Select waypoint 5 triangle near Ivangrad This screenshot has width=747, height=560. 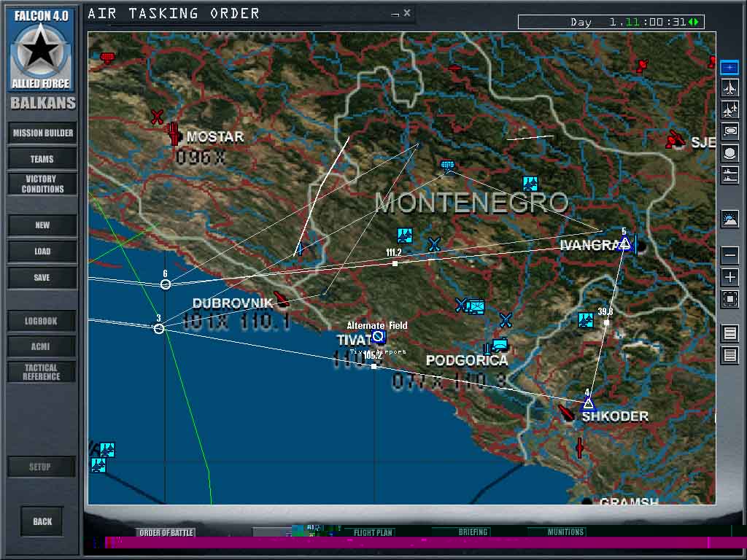click(x=624, y=244)
